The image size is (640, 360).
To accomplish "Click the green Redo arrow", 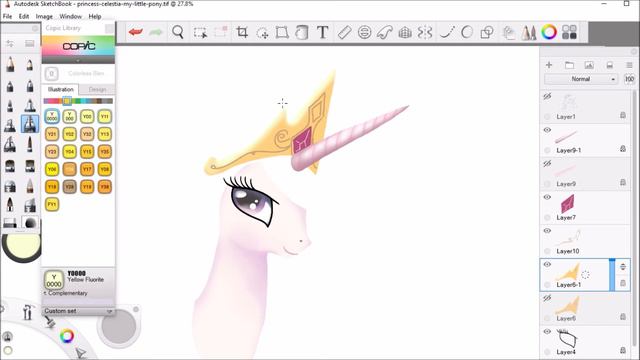I will 156,32.
